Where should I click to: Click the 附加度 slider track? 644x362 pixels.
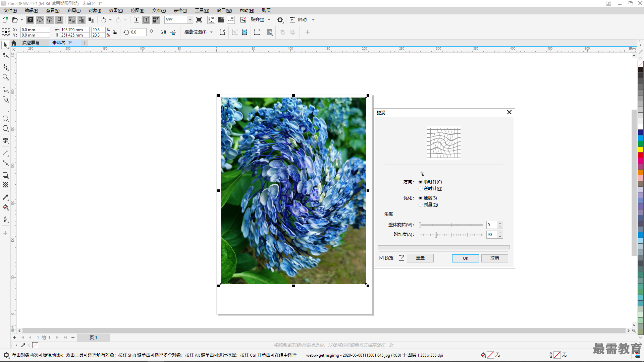451,235
